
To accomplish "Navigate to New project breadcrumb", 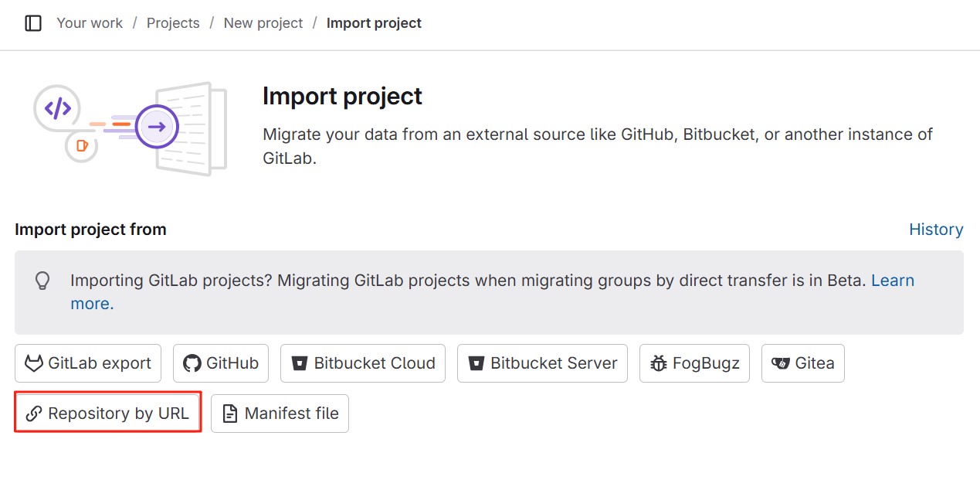I will [x=263, y=23].
